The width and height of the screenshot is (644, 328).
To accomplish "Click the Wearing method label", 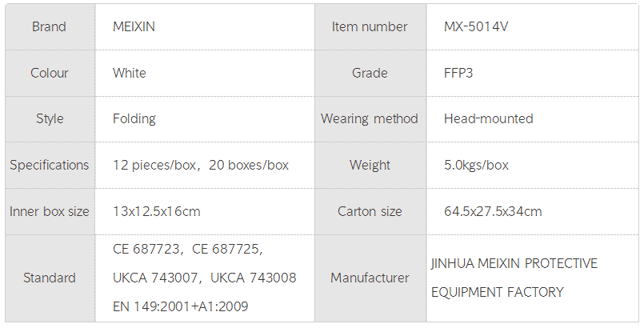I will 370,118.
